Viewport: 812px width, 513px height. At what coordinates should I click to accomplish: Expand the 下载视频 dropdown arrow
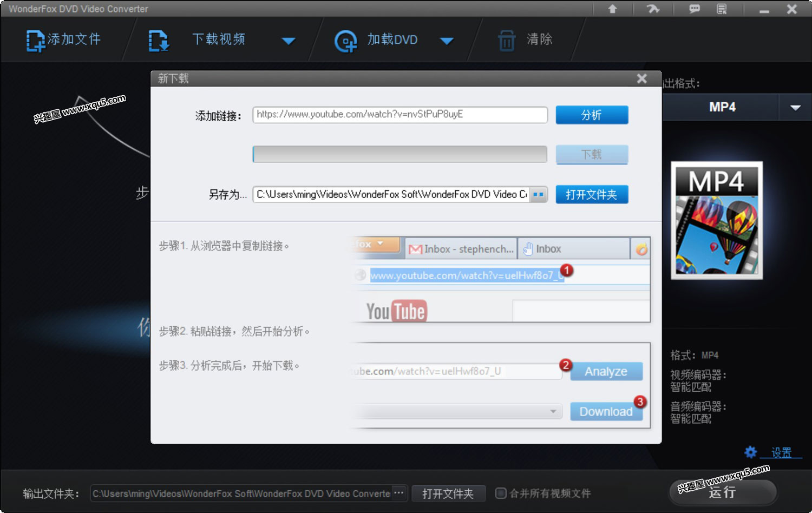(289, 41)
